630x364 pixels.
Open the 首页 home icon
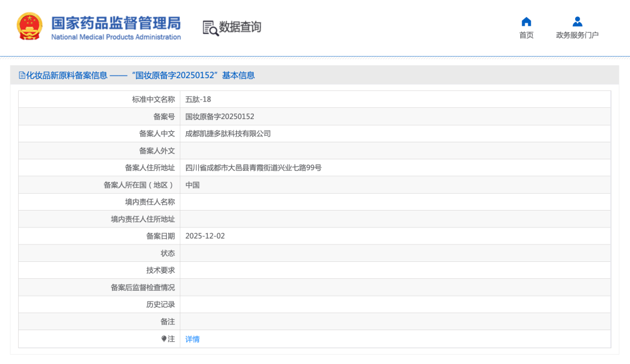pyautogui.click(x=526, y=21)
